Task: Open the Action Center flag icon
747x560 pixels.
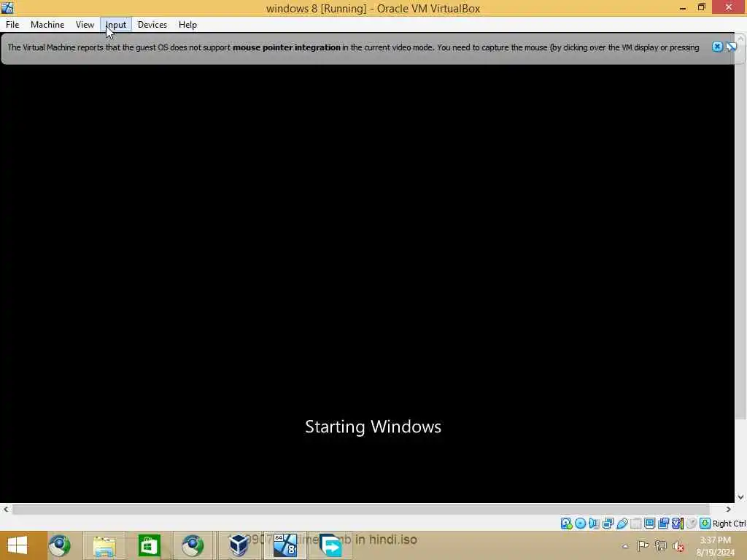Action: coord(643,545)
